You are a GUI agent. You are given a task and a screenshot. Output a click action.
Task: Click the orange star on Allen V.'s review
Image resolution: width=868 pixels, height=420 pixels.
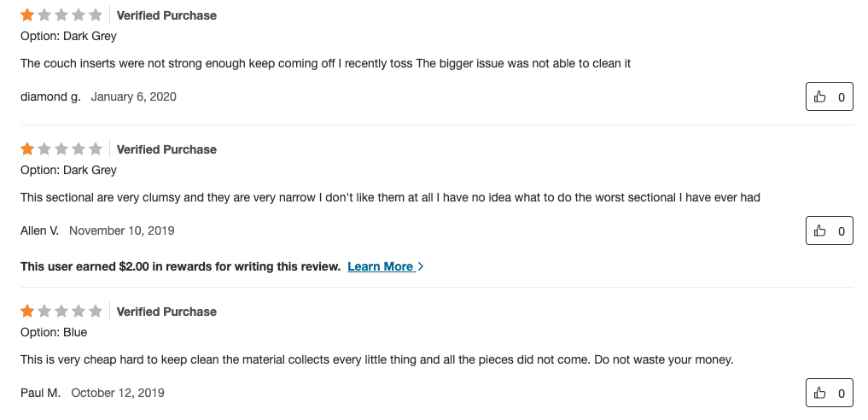27,149
